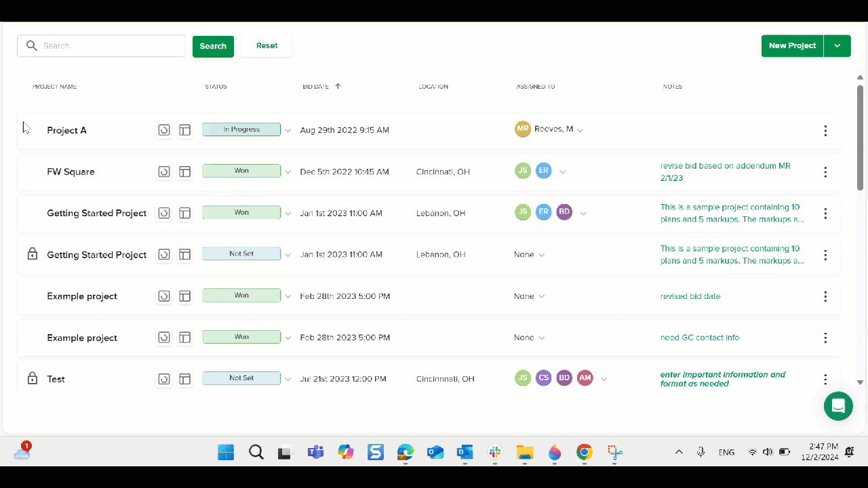Open the takeoff icon for Project A
Viewport: 868px width, 488px height.
(164, 130)
